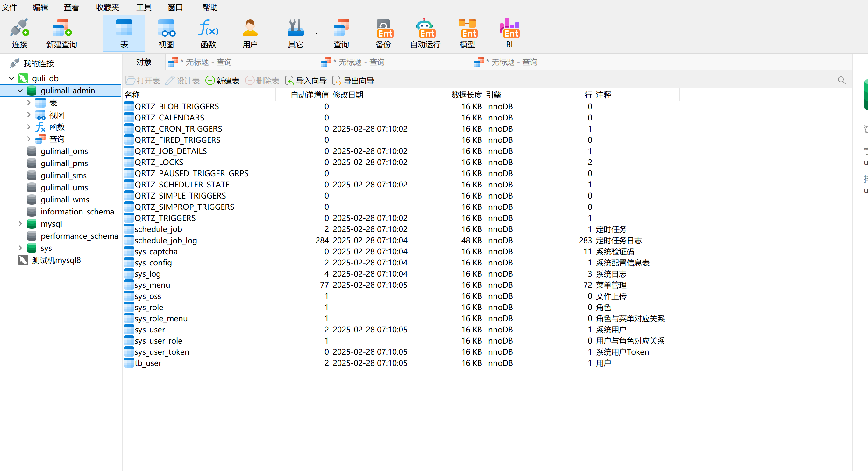Expand the mysql database node

coord(20,224)
